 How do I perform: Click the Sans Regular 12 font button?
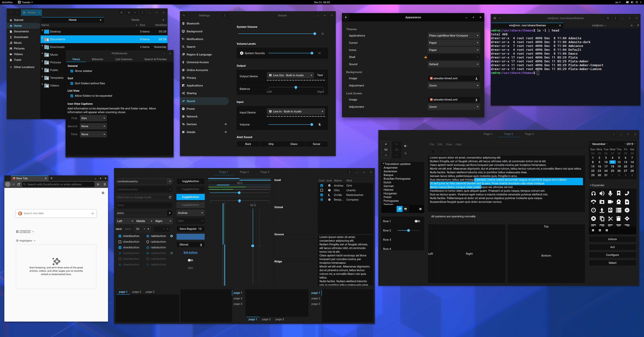point(191,229)
